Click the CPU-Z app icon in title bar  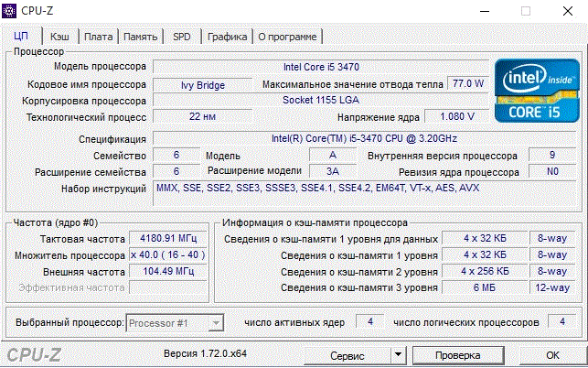click(9, 10)
